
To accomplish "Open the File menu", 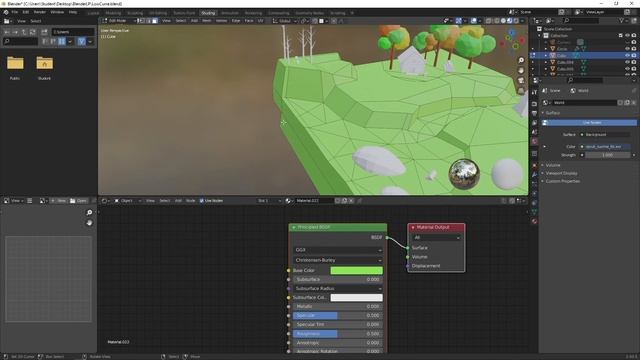I will point(15,12).
